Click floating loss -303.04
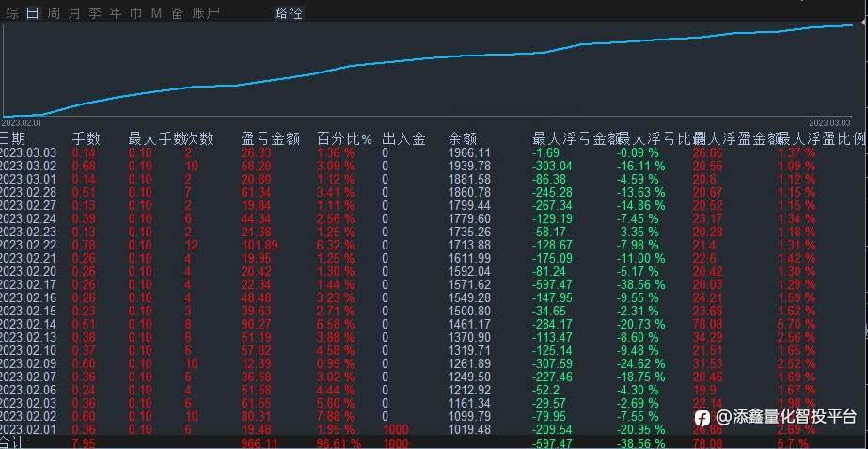Viewport: 868px width, 449px height. point(552,167)
